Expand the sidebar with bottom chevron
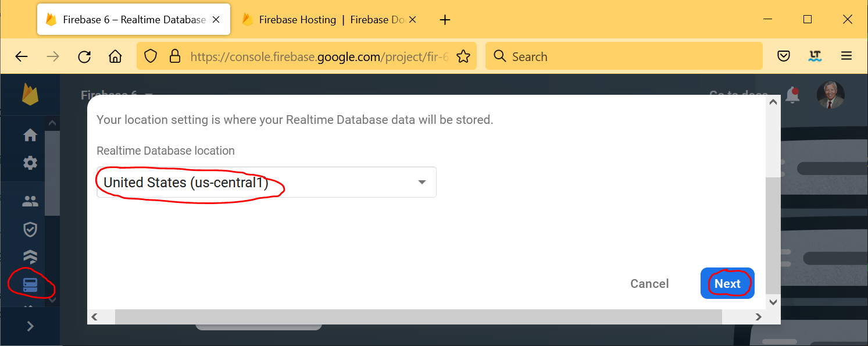This screenshot has width=868, height=346. 30,326
